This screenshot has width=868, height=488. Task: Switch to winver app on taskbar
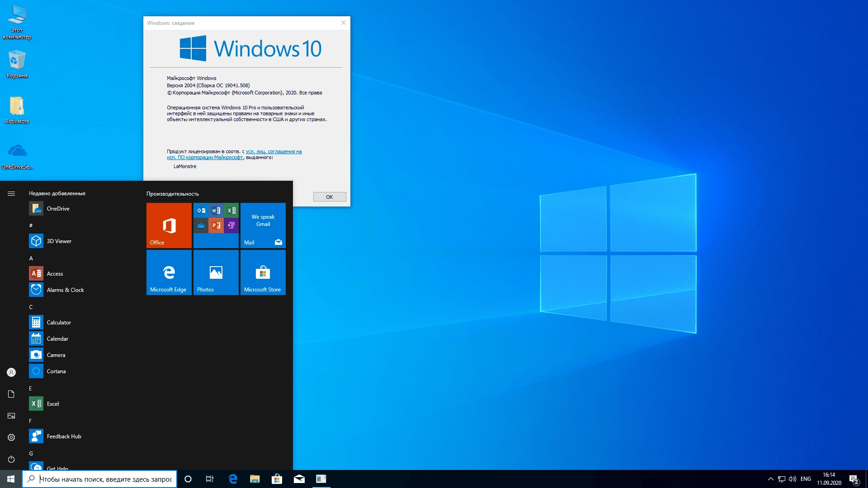click(321, 479)
